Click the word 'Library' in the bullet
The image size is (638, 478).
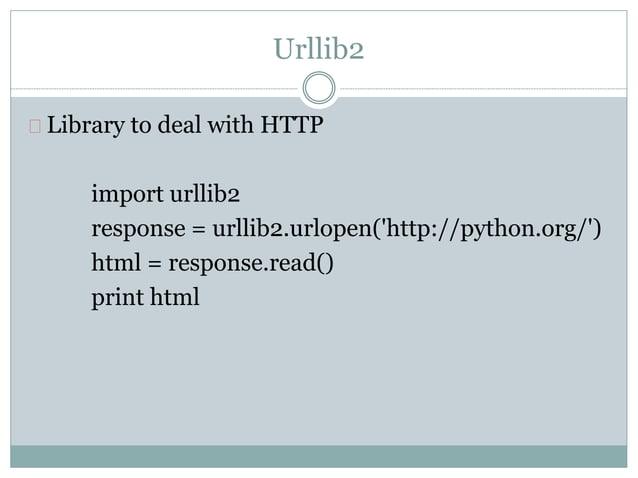[85, 125]
